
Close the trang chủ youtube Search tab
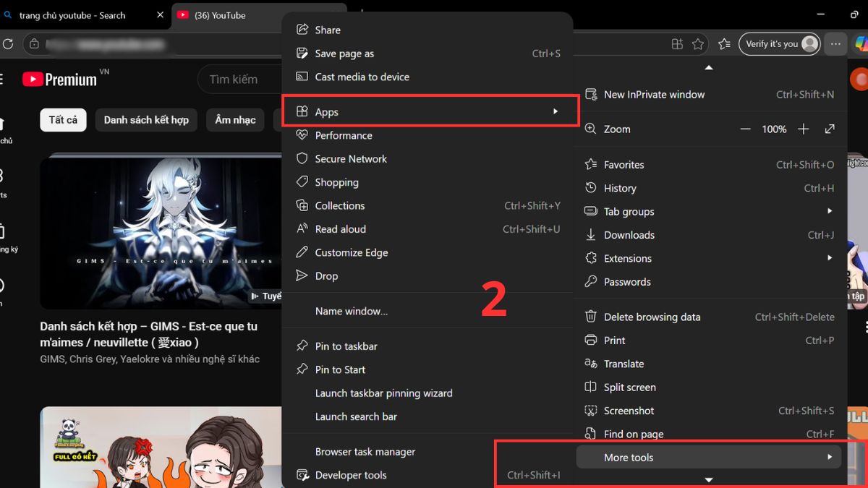160,15
